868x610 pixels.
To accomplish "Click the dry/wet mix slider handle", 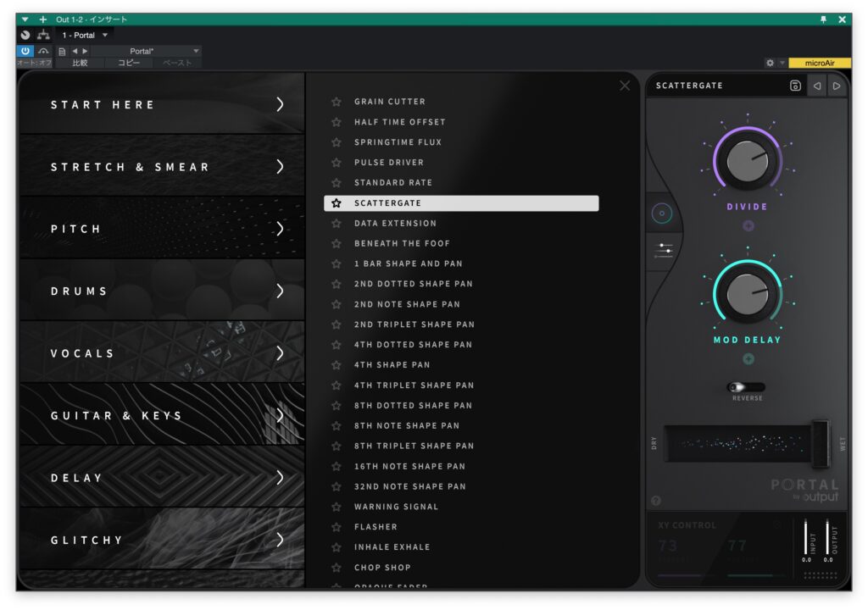I will tap(820, 443).
